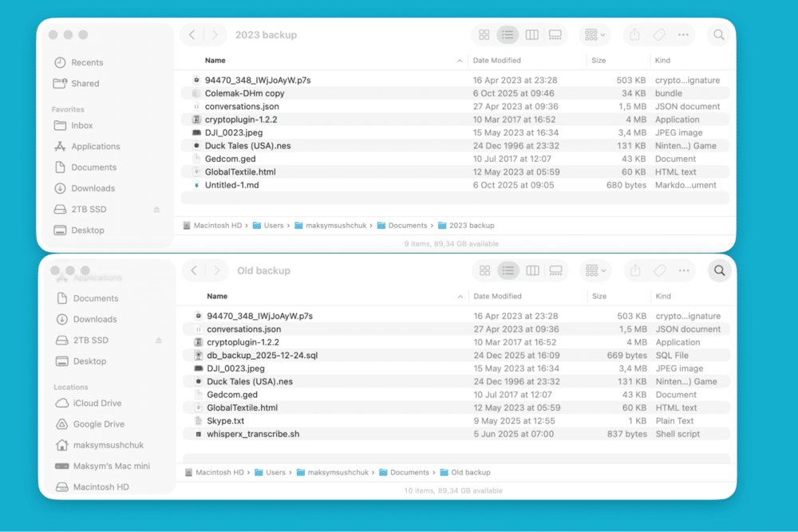Open Google Drive in sidebar
This screenshot has width=798, height=532.
[90, 424]
